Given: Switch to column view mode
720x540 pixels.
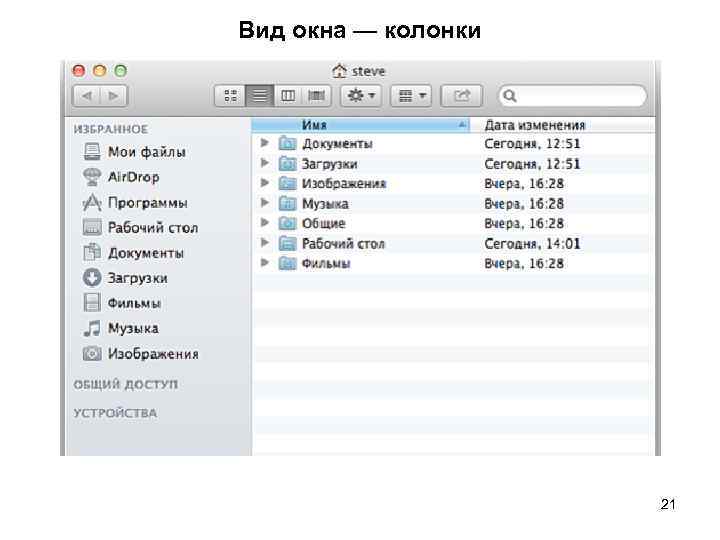Looking at the screenshot, I should (288, 96).
